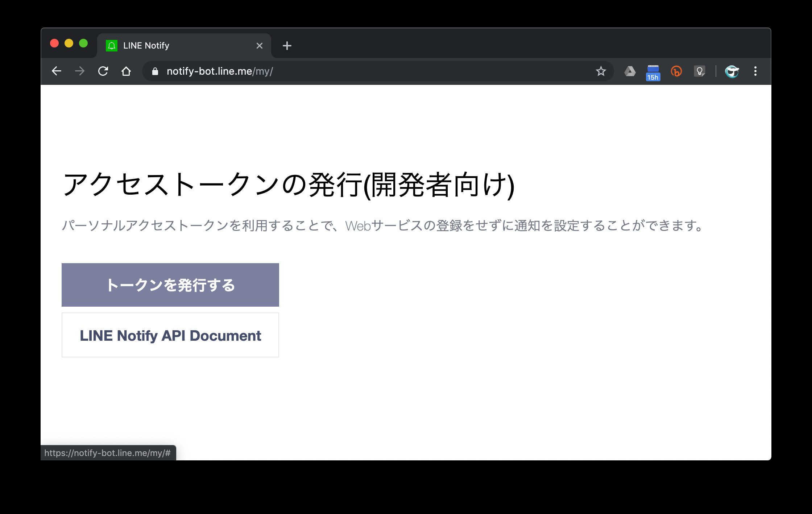Select the LINE Notify tab
Image resolution: width=812 pixels, height=514 pixels.
click(x=184, y=46)
